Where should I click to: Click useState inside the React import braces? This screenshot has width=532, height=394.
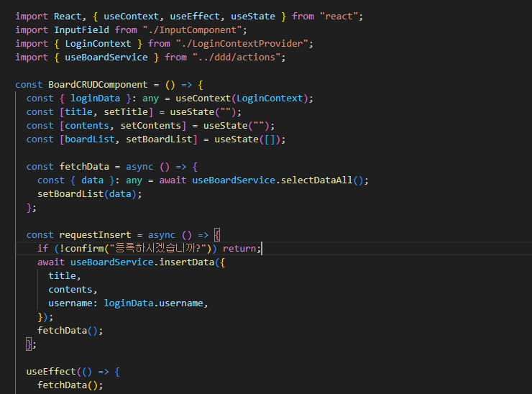pyautogui.click(x=253, y=17)
